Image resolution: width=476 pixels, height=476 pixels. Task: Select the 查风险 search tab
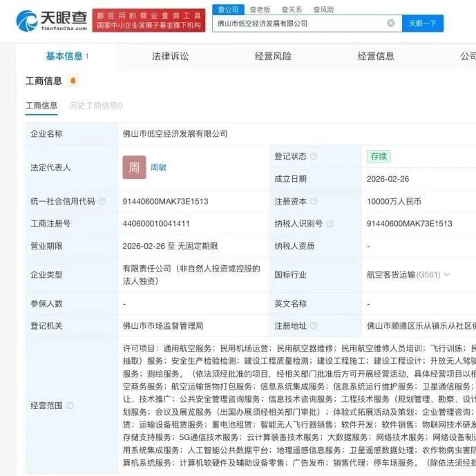pos(323,10)
